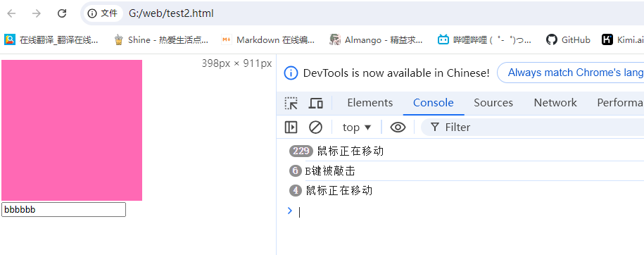Screen dimensions: 644x255
Task: Click the browser forward arrow
Action: point(37,13)
